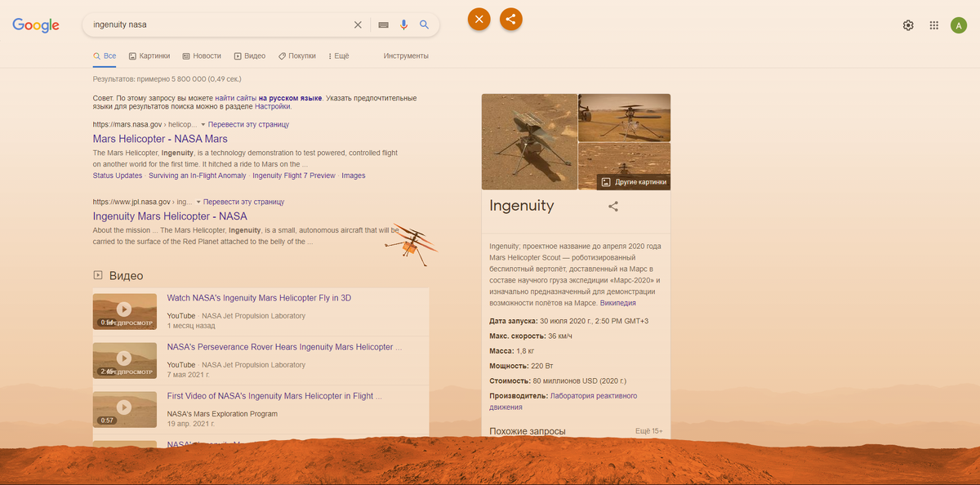Switch to the Картинки tab

(149, 56)
